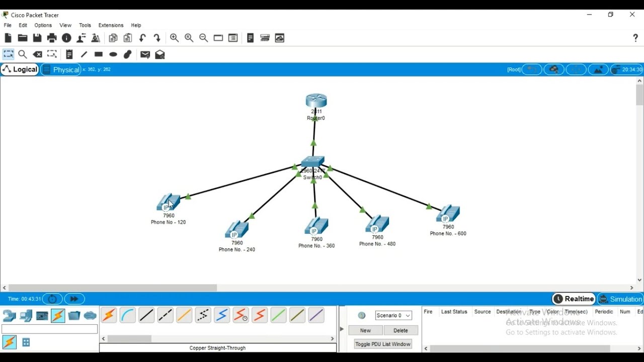Select Switch0 on the canvas
The width and height of the screenshot is (644, 362).
pyautogui.click(x=313, y=162)
